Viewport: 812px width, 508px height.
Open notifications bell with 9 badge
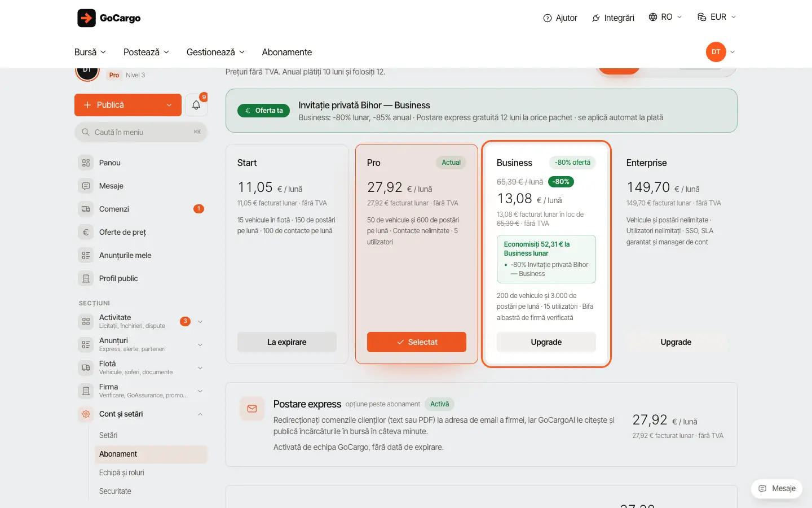coord(196,105)
